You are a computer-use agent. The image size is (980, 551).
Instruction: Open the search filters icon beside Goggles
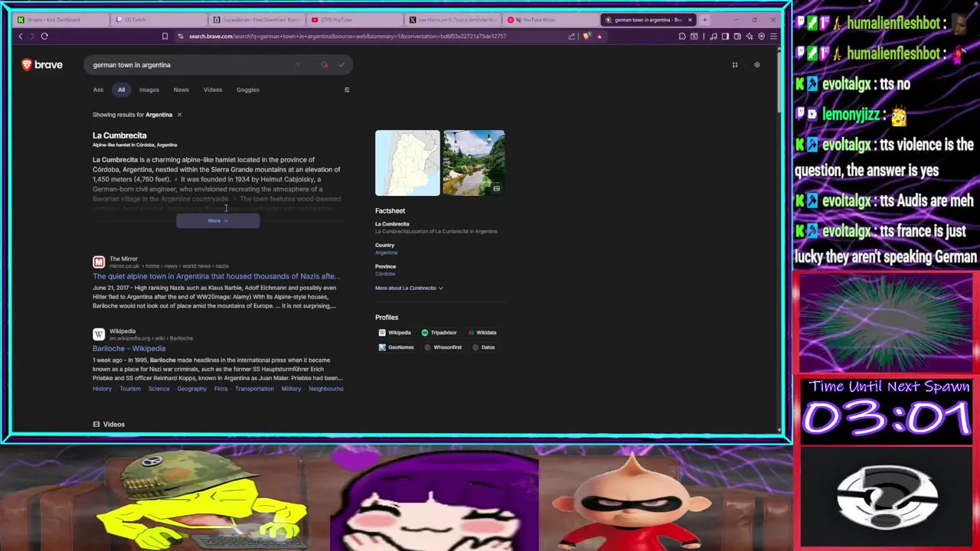pos(346,90)
